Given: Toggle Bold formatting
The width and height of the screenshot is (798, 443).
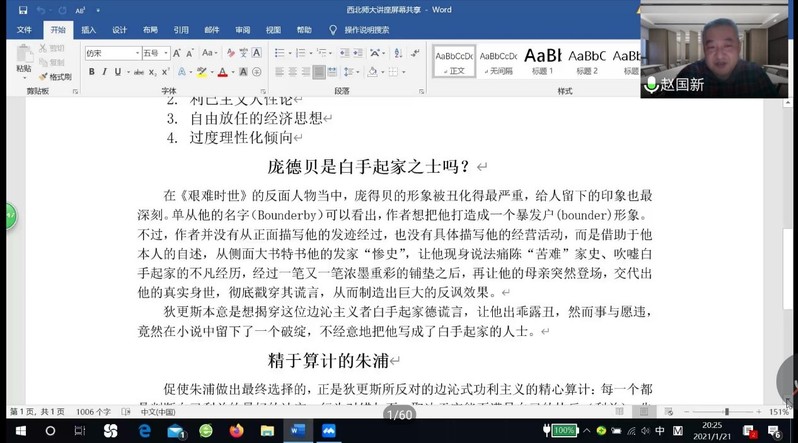Looking at the screenshot, I should pos(91,72).
